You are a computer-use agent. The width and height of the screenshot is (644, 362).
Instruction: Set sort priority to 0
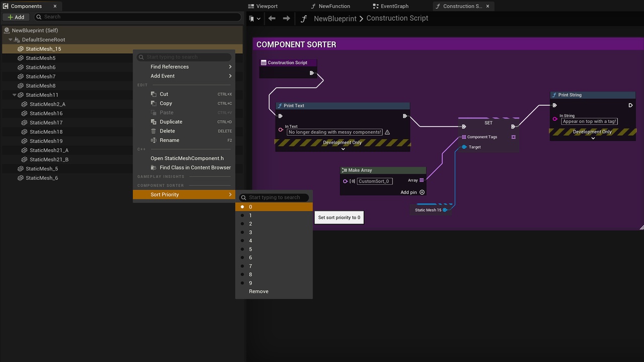tap(274, 207)
